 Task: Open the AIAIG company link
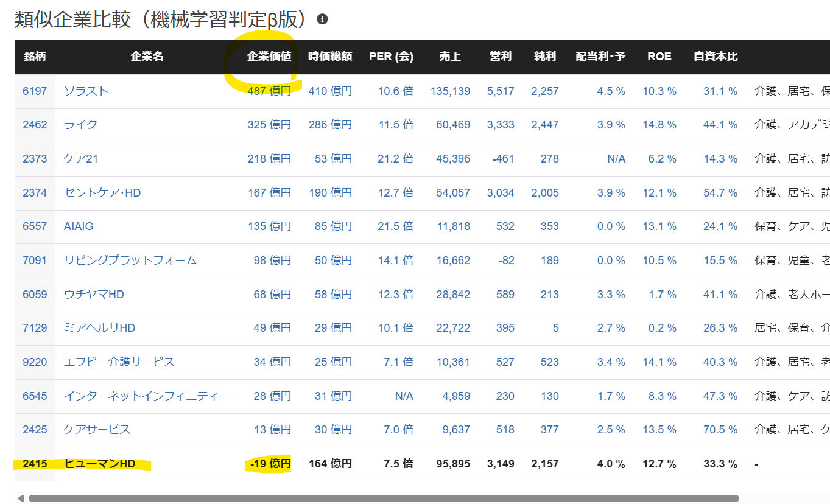coord(79,226)
